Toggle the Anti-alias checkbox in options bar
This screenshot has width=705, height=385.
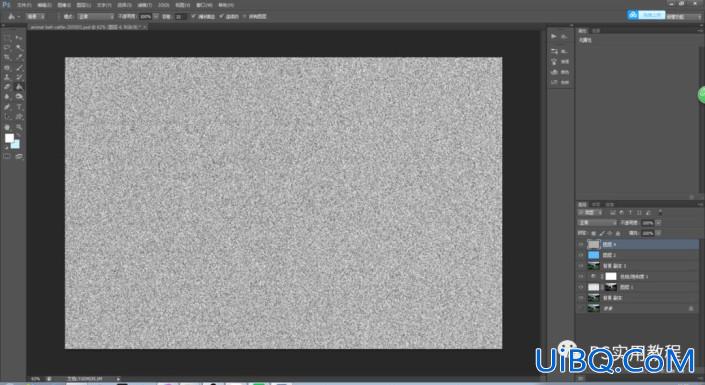tap(193, 16)
